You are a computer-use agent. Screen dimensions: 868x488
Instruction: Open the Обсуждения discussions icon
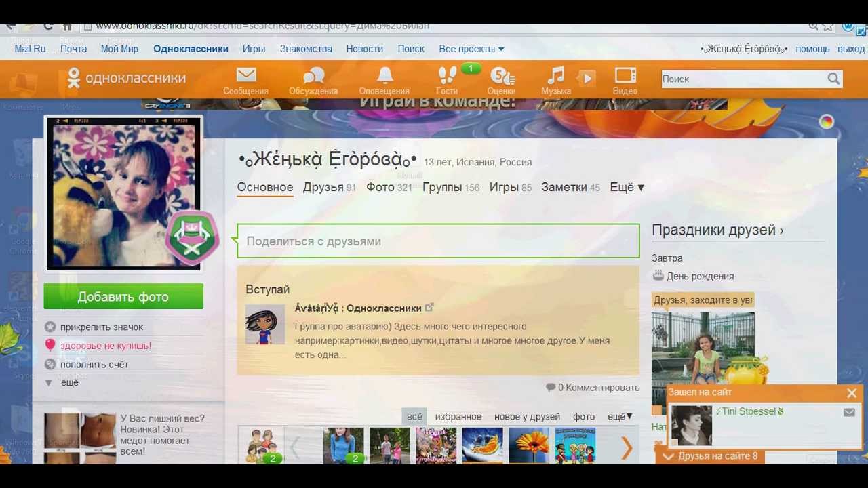tap(313, 76)
